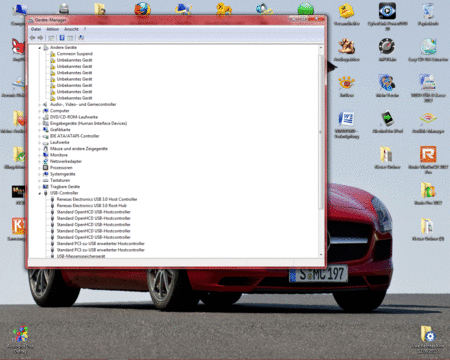The image size is (450, 360).
Task: Click the device tree scrollbar up arrow
Action: [x=321, y=48]
